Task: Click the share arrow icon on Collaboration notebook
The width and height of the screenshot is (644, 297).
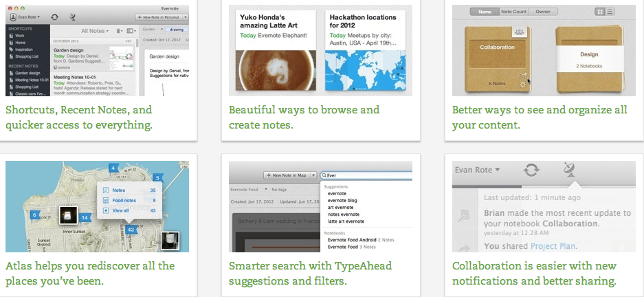Action: coord(523,76)
